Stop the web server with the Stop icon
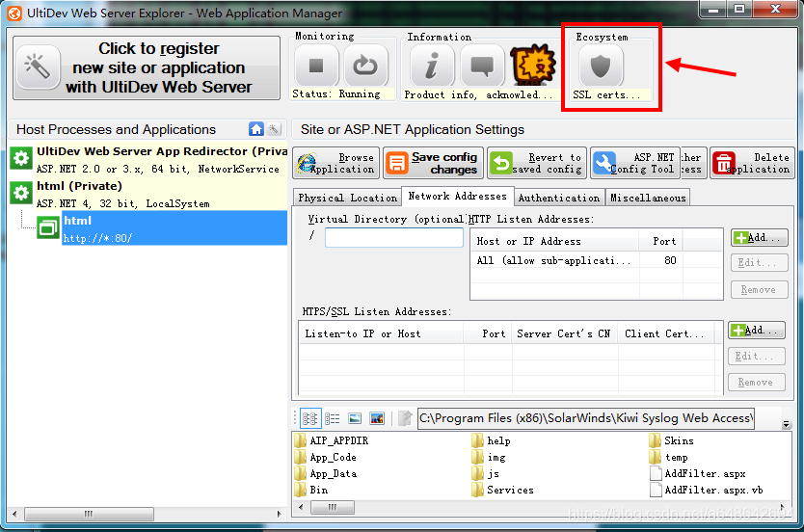 (x=316, y=66)
